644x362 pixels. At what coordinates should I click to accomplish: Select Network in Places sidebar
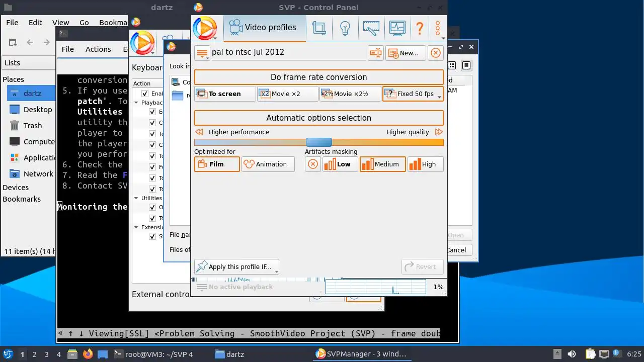point(32,174)
